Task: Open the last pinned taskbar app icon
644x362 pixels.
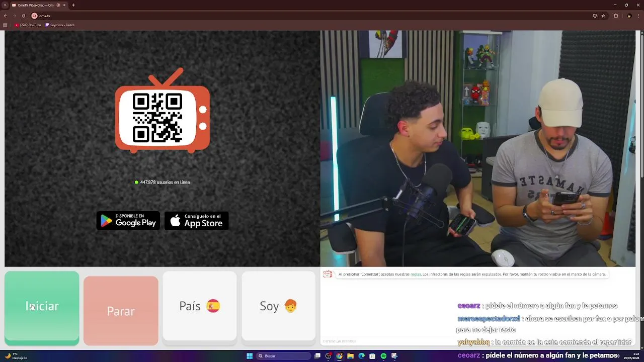Action: pyautogui.click(x=394, y=356)
